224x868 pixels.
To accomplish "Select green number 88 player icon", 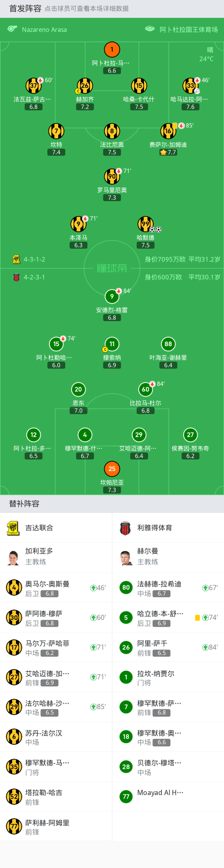I will 168,344.
